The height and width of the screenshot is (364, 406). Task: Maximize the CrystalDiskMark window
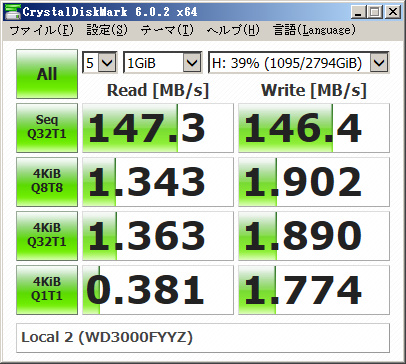click(375, 12)
